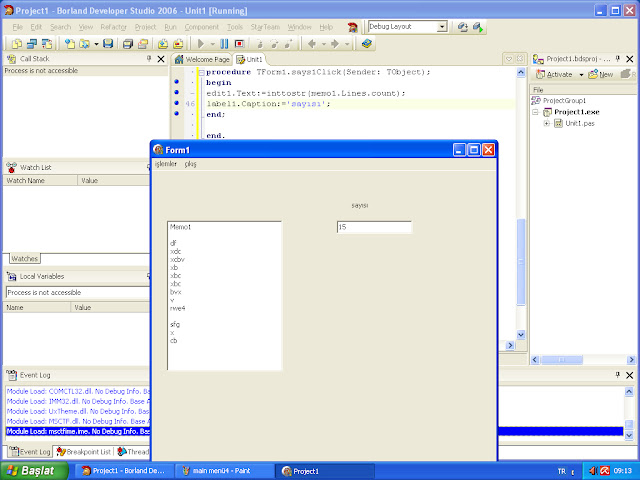
Task: Open the Back navigation history dropdown
Action: point(324,44)
